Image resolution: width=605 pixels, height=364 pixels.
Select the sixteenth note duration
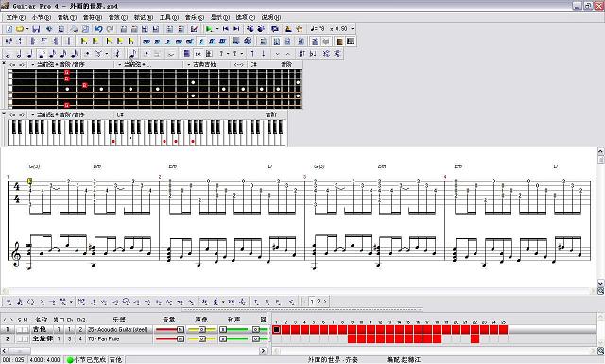pyautogui.click(x=53, y=54)
